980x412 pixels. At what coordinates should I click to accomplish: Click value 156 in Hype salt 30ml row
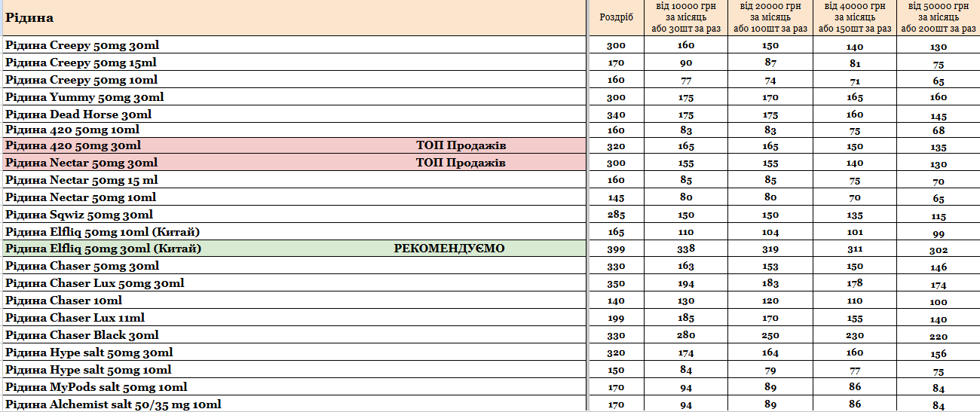tap(939, 353)
